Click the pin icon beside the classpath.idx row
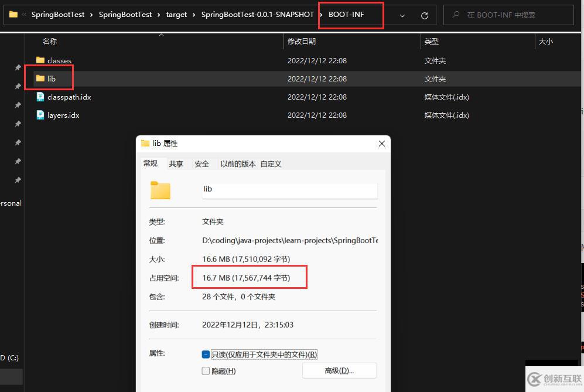584x392 pixels. point(18,105)
